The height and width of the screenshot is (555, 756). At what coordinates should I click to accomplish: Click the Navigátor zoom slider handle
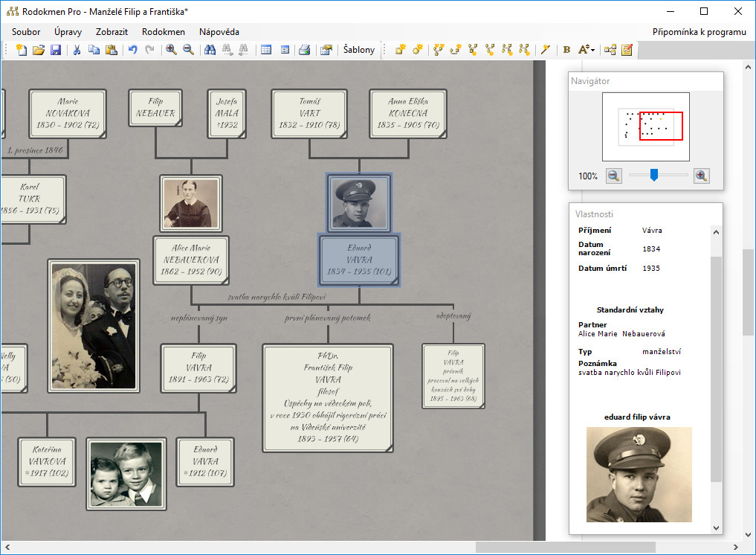[x=653, y=175]
